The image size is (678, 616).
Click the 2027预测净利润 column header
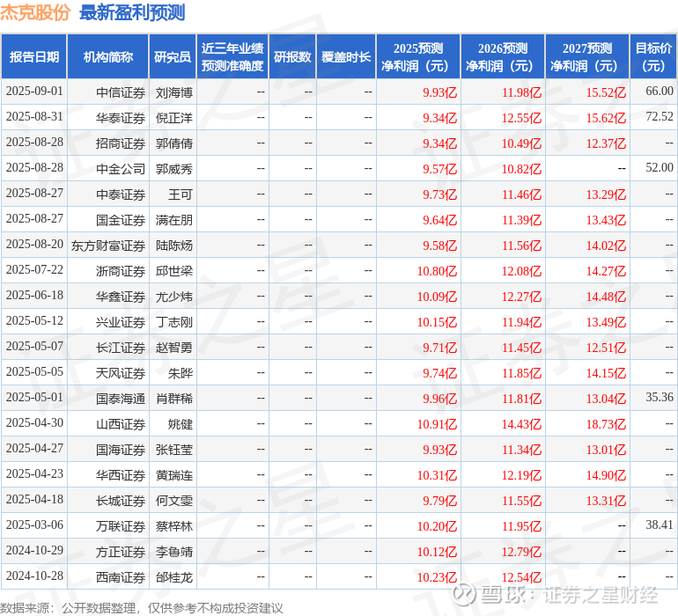click(x=587, y=56)
